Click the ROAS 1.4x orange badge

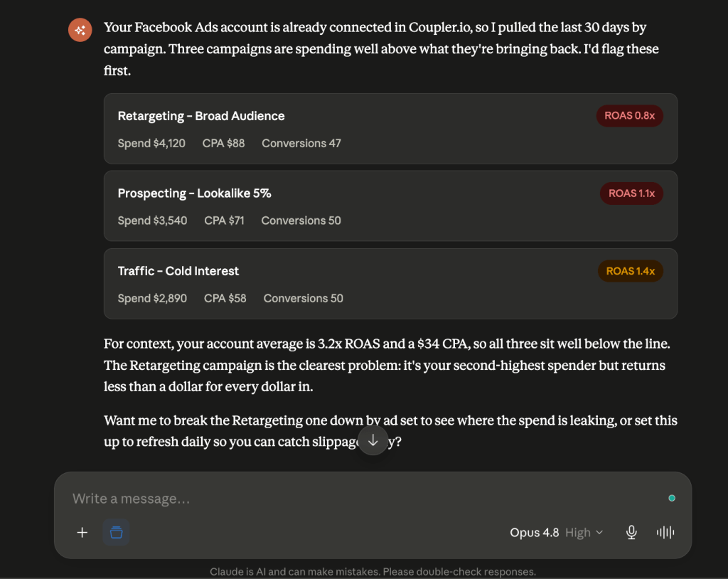click(630, 271)
